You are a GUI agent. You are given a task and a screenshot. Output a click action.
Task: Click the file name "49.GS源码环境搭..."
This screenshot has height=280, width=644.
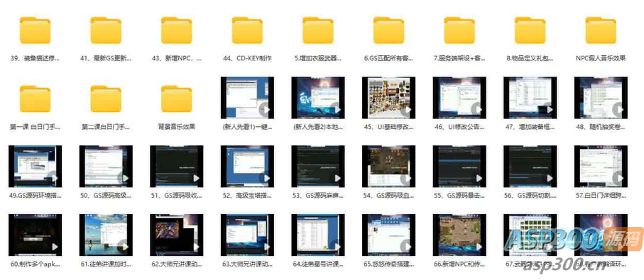coord(35,196)
